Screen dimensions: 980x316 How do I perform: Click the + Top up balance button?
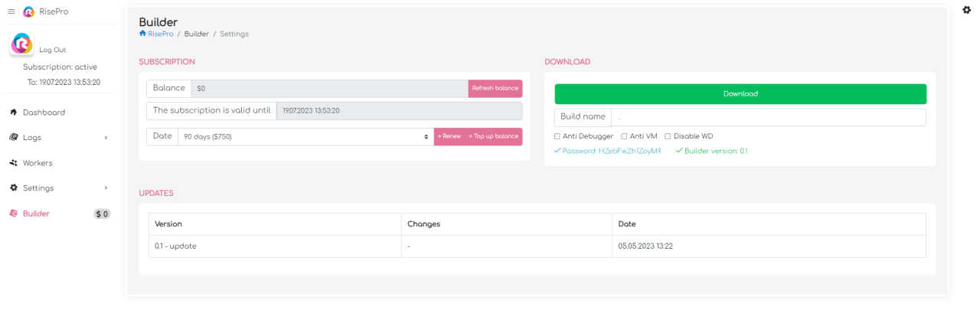(x=494, y=136)
